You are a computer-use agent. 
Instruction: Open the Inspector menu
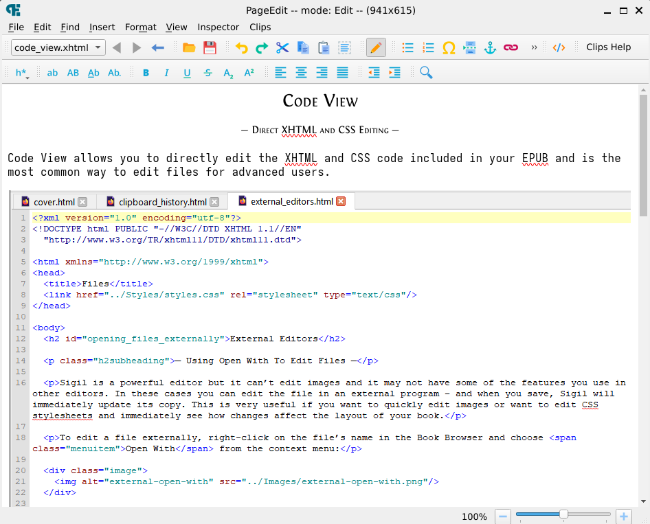(x=217, y=27)
